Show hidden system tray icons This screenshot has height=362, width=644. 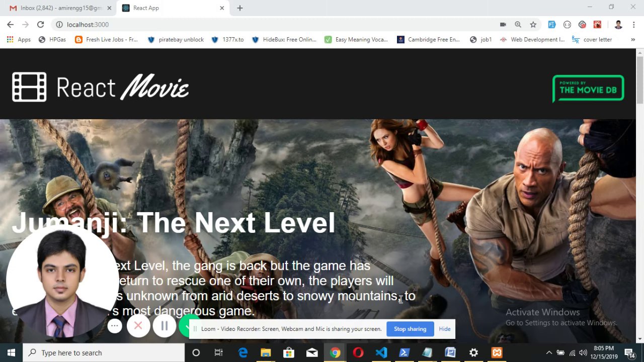click(x=549, y=352)
